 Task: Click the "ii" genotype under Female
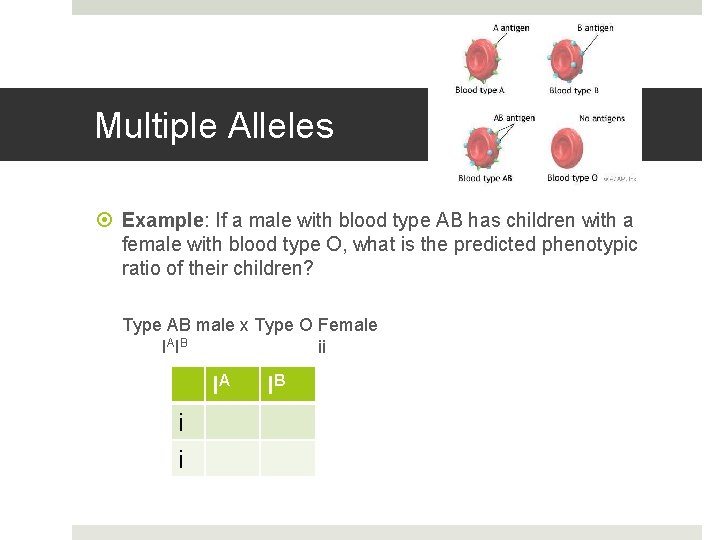[x=322, y=348]
